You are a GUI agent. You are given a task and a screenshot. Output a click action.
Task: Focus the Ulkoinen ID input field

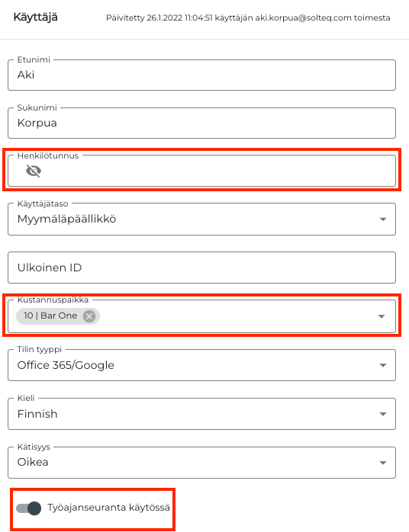tap(201, 268)
